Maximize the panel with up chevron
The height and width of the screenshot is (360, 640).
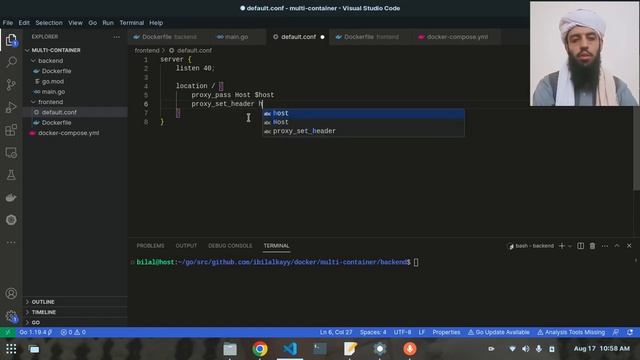[x=617, y=246]
